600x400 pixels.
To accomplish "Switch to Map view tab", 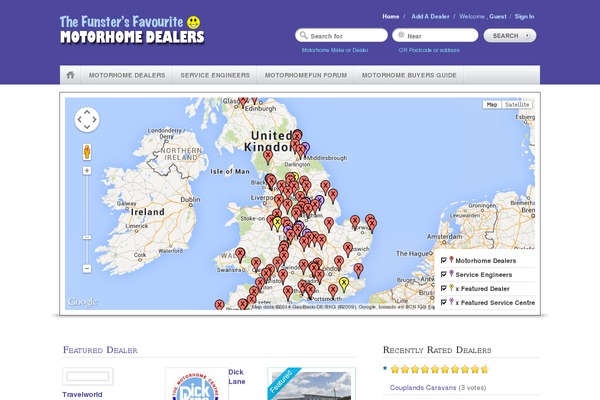I will click(492, 104).
